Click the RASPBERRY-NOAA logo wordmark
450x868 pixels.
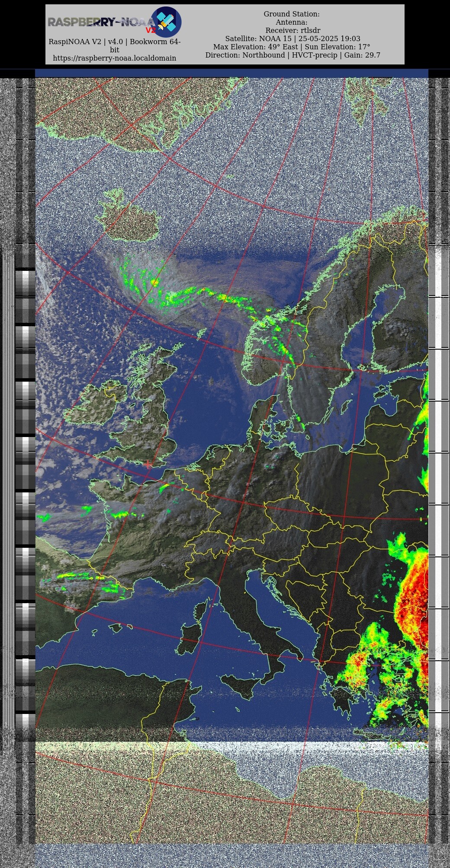pos(102,23)
